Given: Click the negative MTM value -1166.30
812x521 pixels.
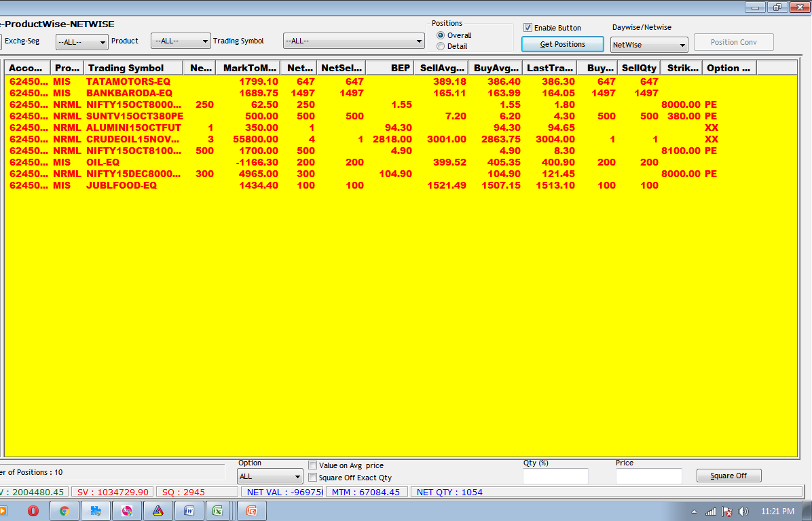Looking at the screenshot, I should coord(257,162).
